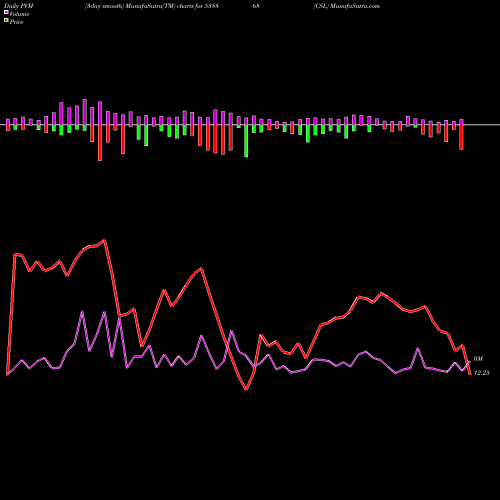Select the 'Volume' legend label

point(19,14)
